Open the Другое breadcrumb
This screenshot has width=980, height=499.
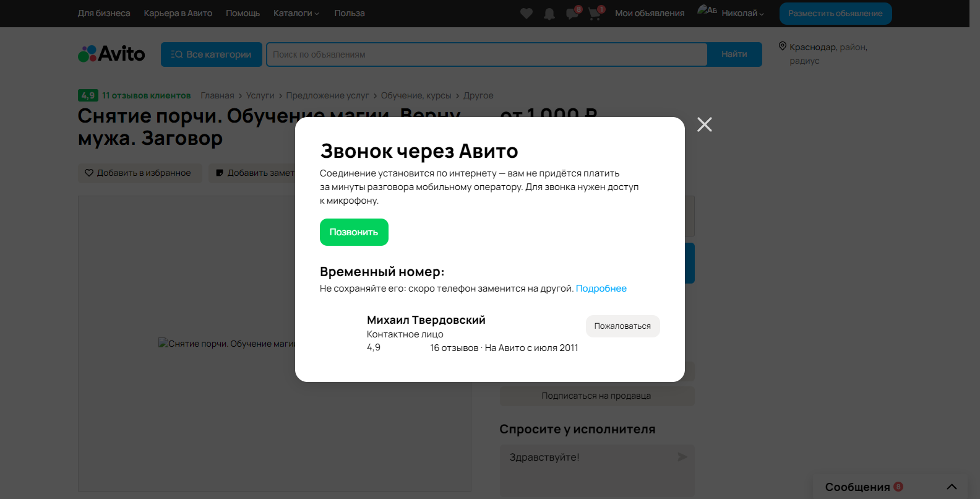[x=478, y=95]
